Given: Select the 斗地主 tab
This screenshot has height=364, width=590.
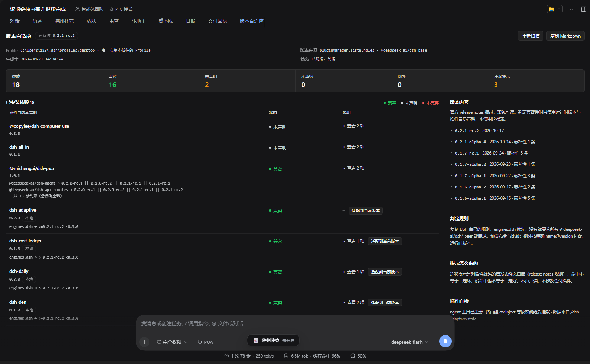Looking at the screenshot, I should (x=138, y=21).
